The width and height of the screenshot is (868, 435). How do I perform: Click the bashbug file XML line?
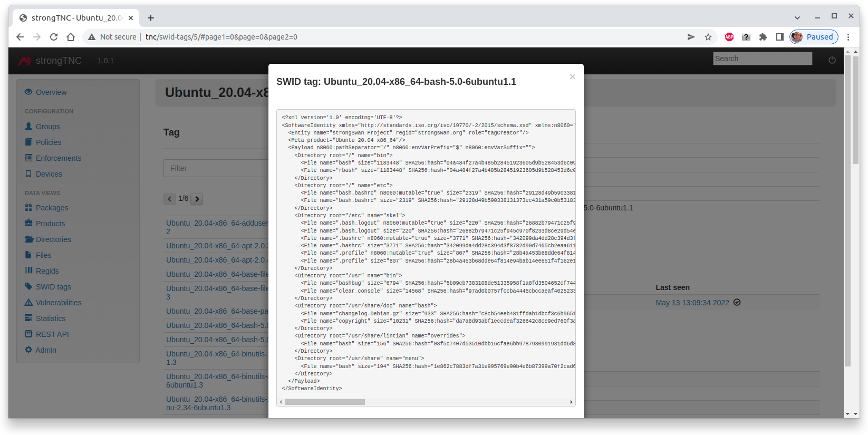(x=438, y=283)
